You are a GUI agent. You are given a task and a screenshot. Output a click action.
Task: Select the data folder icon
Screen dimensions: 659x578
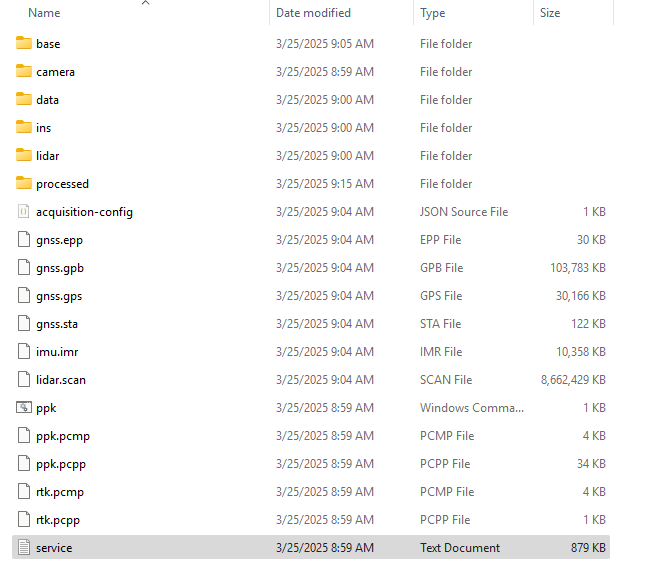pyautogui.click(x=24, y=100)
